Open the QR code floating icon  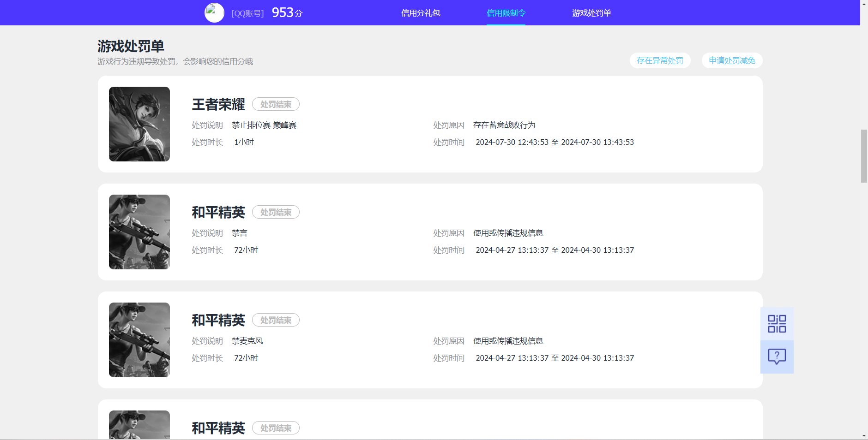pos(777,324)
